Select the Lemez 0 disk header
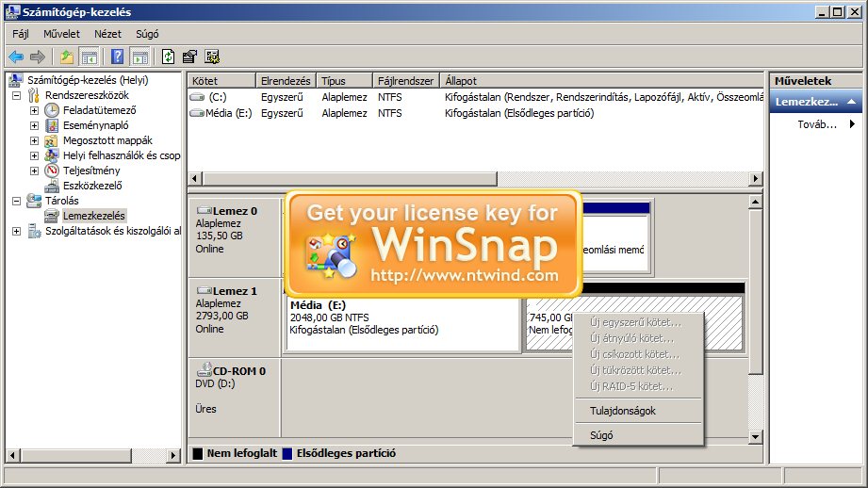 (x=234, y=238)
